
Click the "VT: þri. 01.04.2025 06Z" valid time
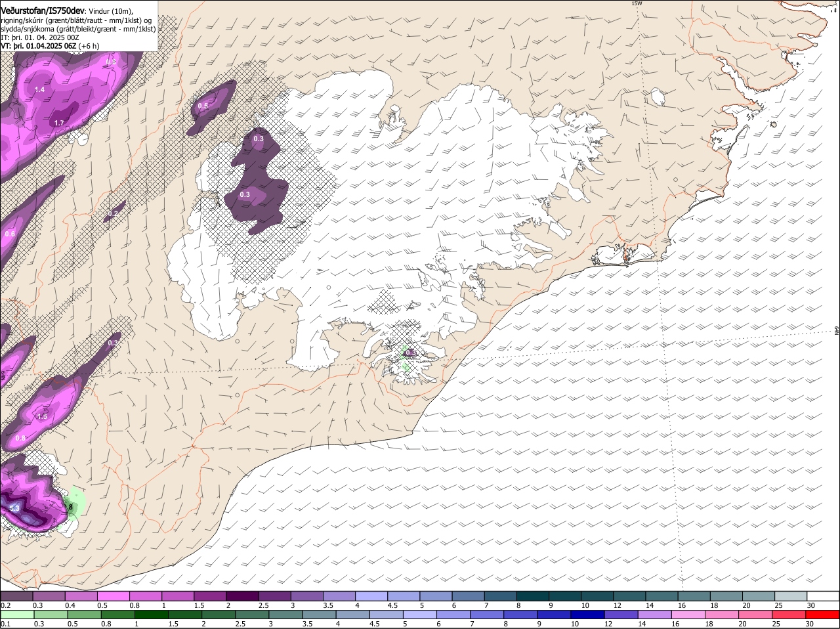tap(38, 46)
